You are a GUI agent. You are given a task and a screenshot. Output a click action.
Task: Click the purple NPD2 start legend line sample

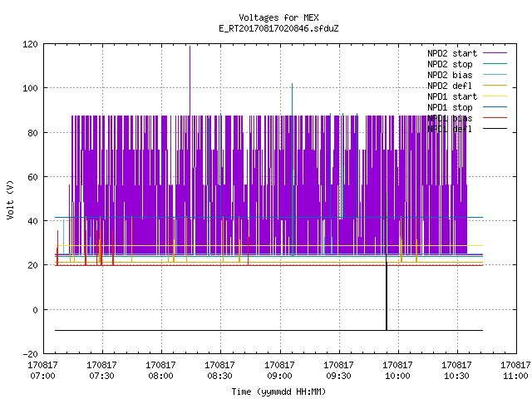click(x=495, y=53)
